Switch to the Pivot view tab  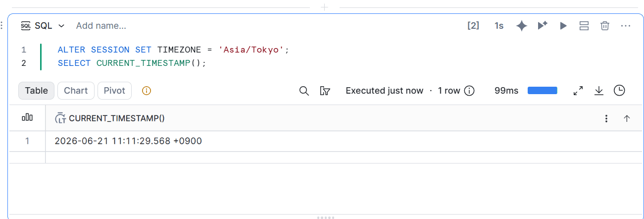pos(114,91)
